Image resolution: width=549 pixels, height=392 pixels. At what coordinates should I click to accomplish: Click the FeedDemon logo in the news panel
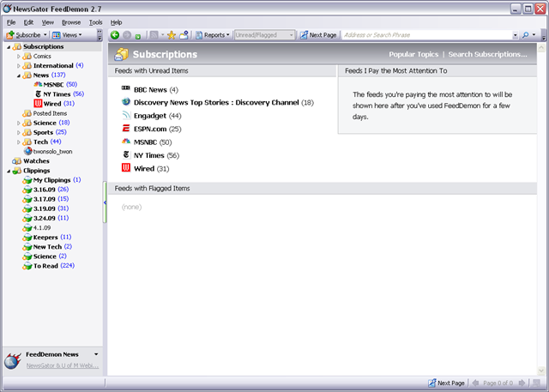(13, 361)
